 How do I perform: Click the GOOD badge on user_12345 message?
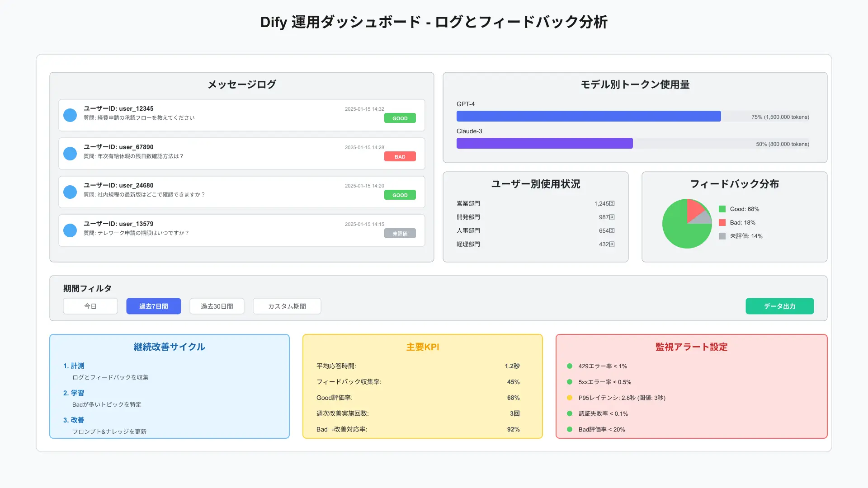point(400,118)
